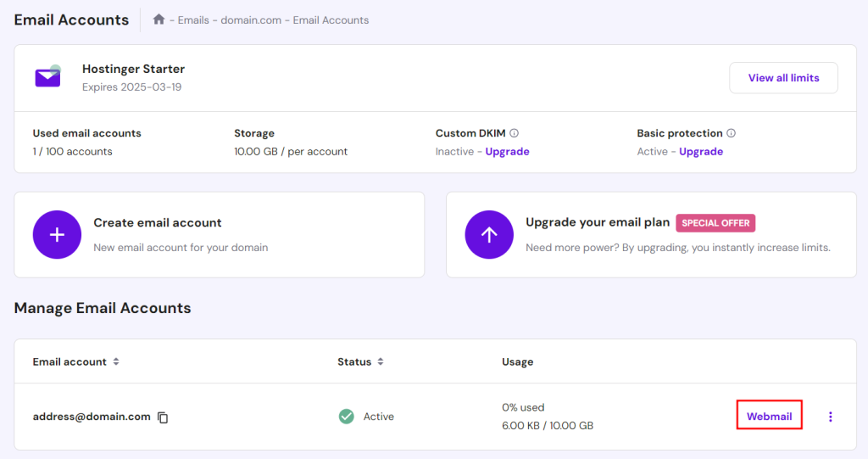
Task: Click the Create email account card title
Action: pos(158,223)
